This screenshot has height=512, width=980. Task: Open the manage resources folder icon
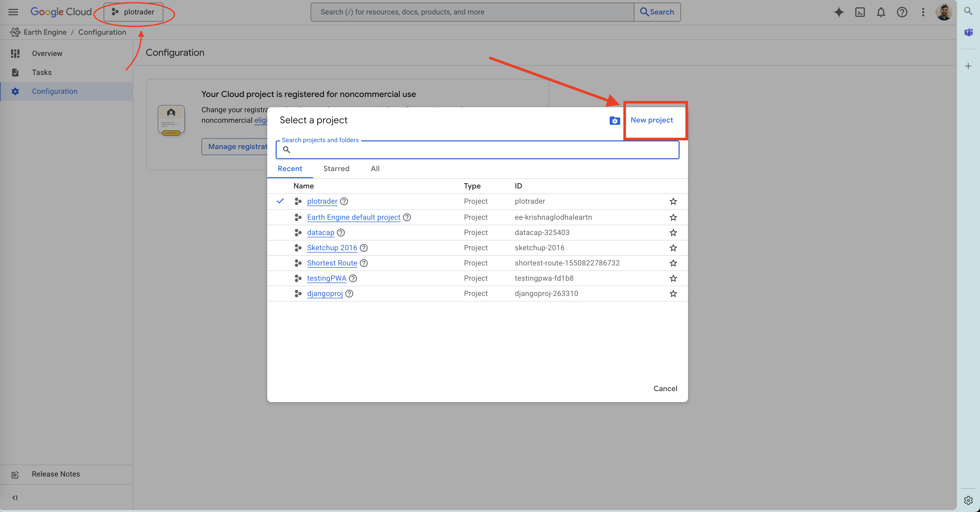614,120
